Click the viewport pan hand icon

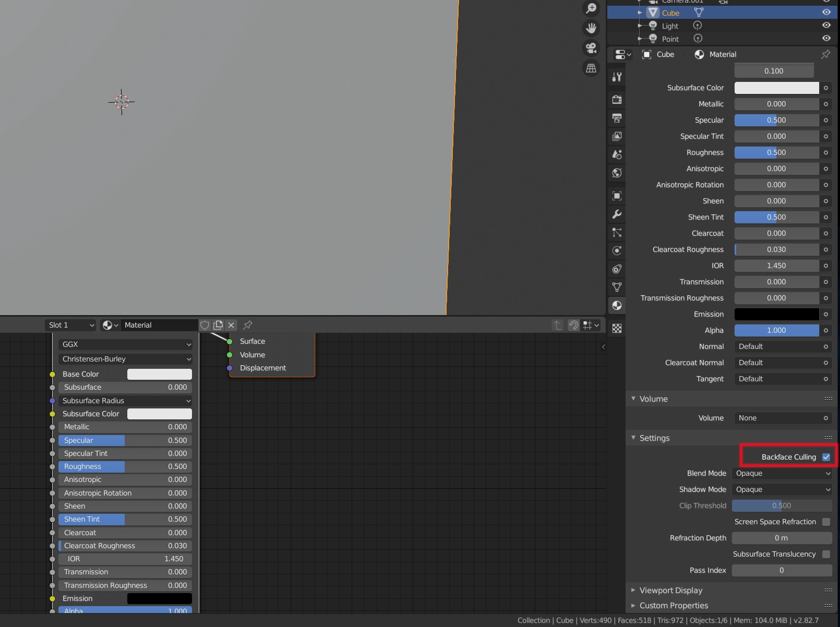pos(591,28)
